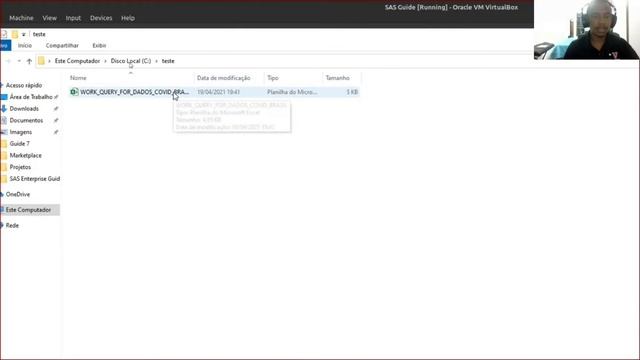The height and width of the screenshot is (360, 640).
Task: Select Este Computador in navigation pane
Action: coord(28,210)
